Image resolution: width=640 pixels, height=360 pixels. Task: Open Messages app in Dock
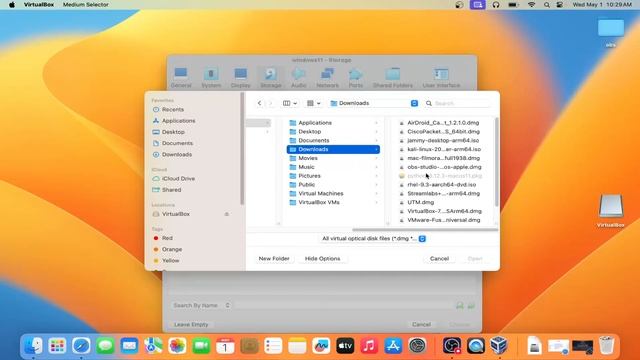pos(105,346)
